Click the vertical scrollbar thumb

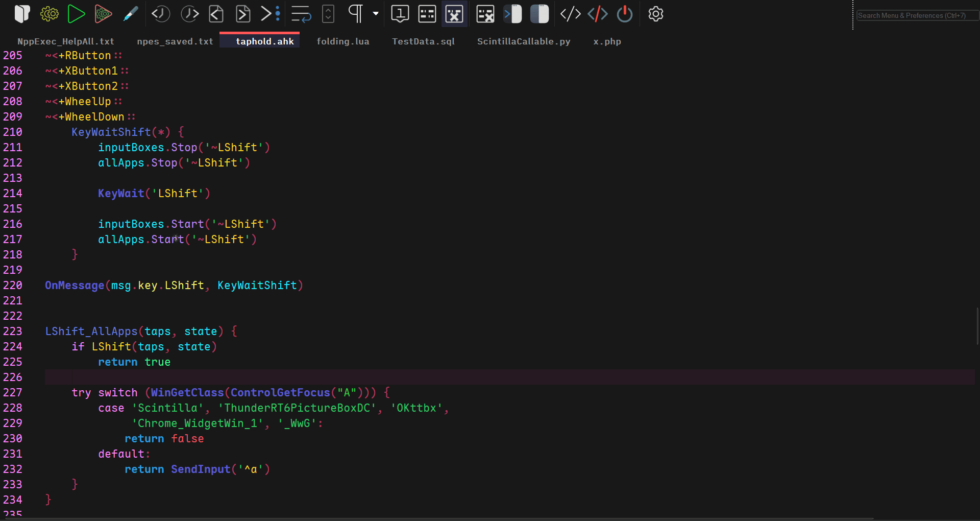977,326
